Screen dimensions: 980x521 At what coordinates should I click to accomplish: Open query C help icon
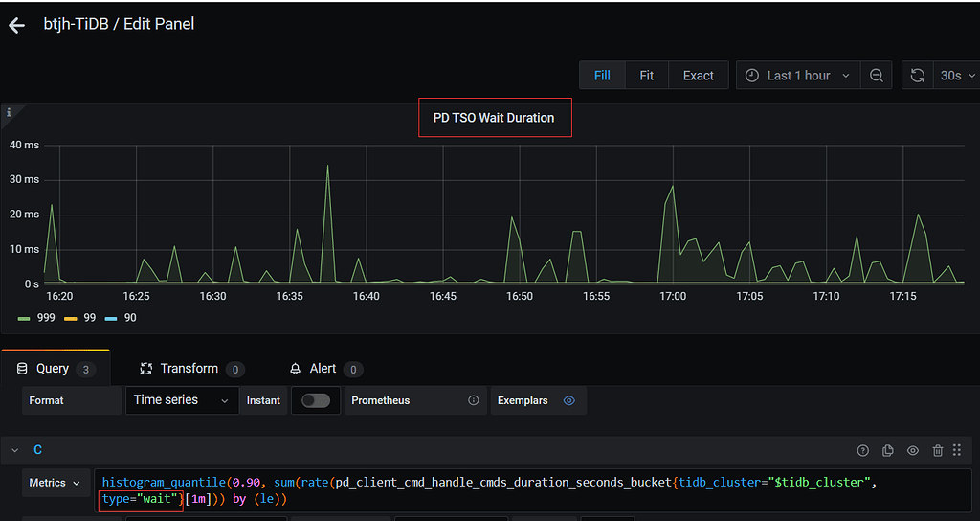(x=863, y=450)
